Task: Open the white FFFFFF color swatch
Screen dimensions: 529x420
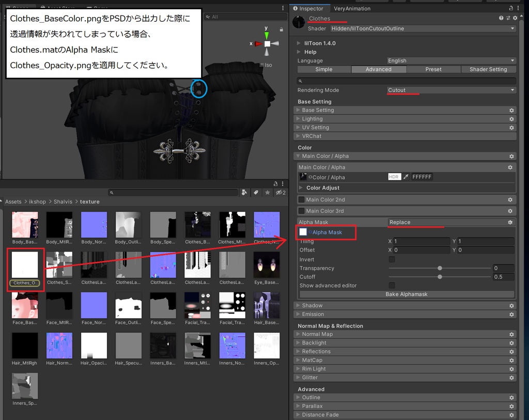Action: pyautogui.click(x=421, y=176)
